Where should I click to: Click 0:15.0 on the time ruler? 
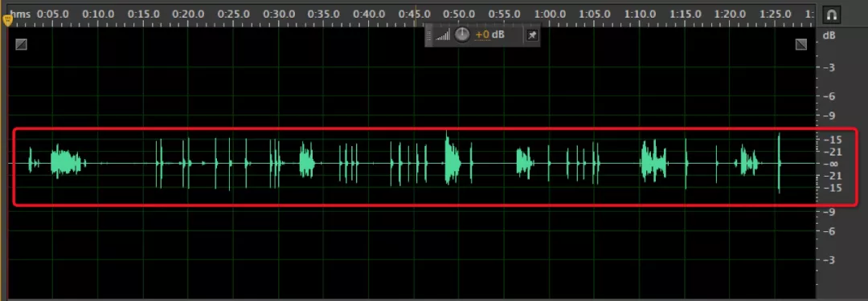pyautogui.click(x=143, y=14)
